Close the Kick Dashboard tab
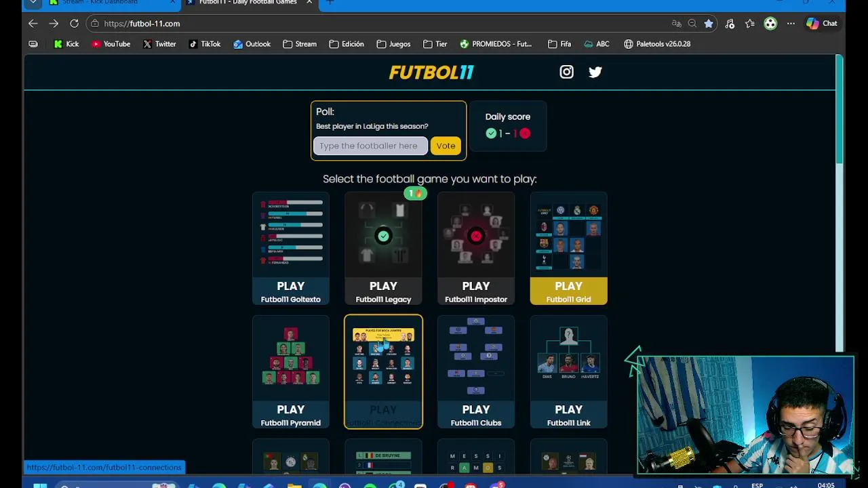868x488 pixels. coord(172,3)
